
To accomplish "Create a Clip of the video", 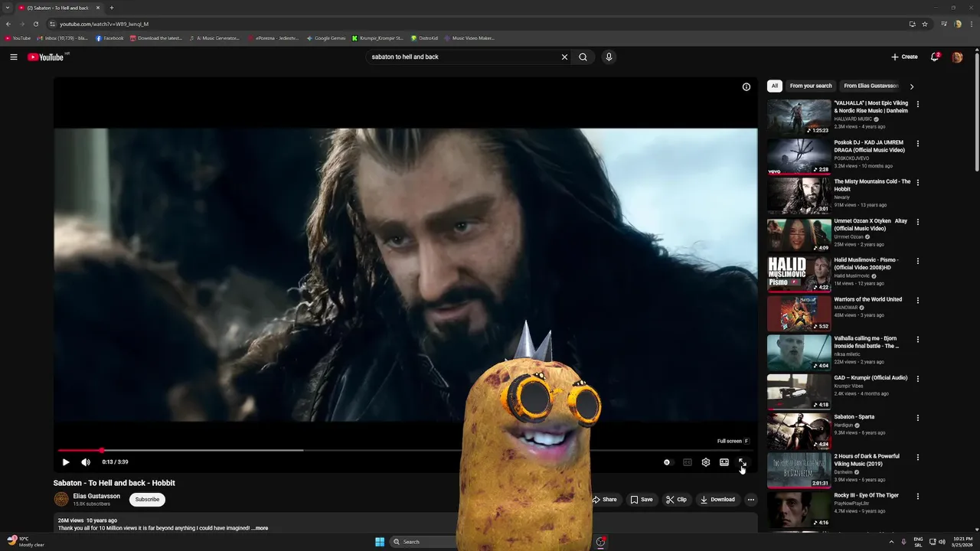I will point(676,500).
